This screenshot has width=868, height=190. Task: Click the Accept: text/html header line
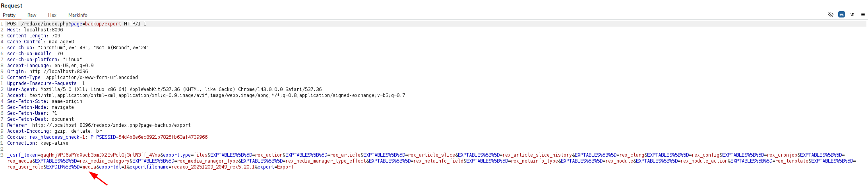point(206,95)
